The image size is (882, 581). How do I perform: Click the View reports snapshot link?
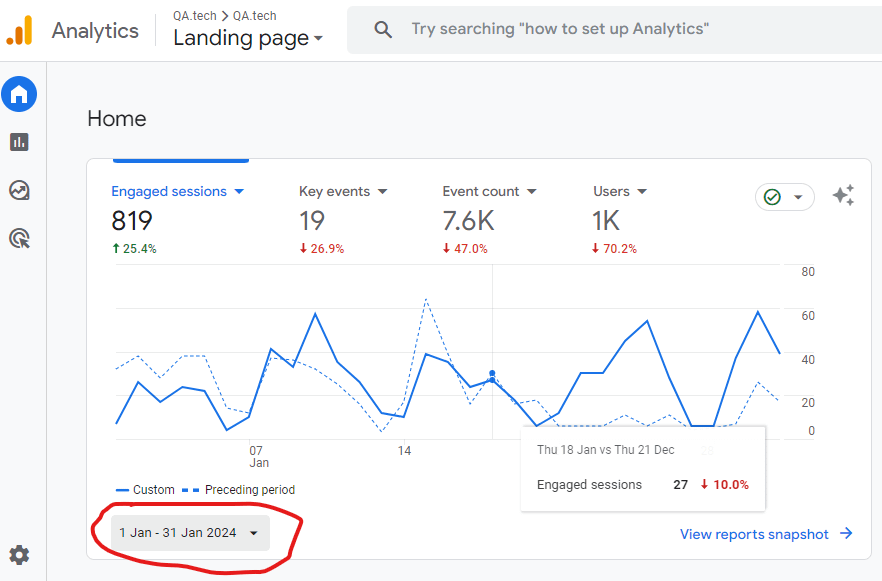click(766, 534)
